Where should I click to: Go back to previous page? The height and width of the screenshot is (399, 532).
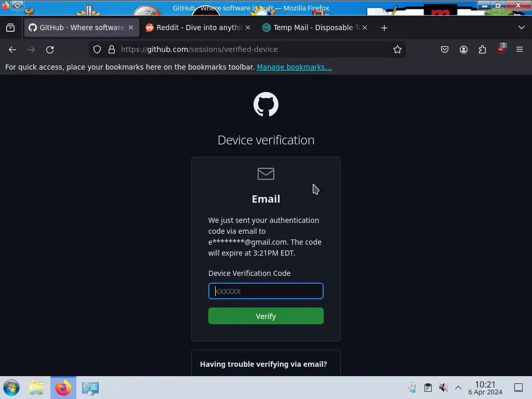coord(12,49)
